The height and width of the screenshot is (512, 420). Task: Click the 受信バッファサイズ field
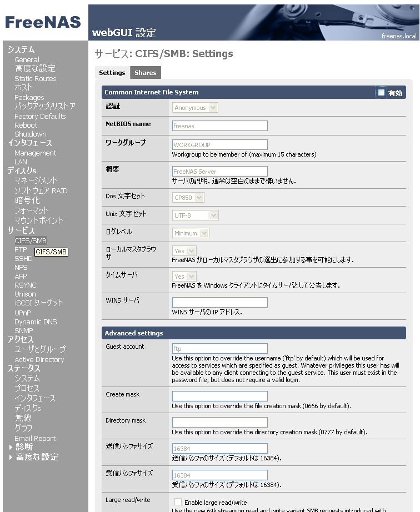tap(220, 475)
